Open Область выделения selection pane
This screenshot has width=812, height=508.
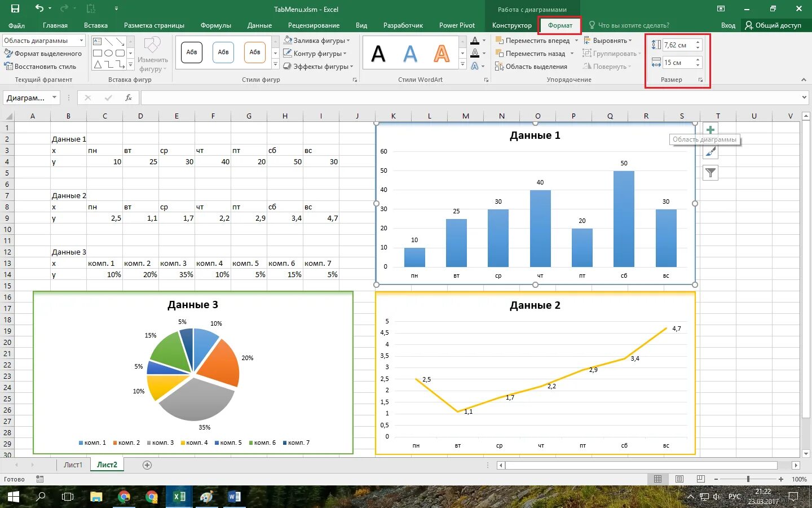coord(531,67)
